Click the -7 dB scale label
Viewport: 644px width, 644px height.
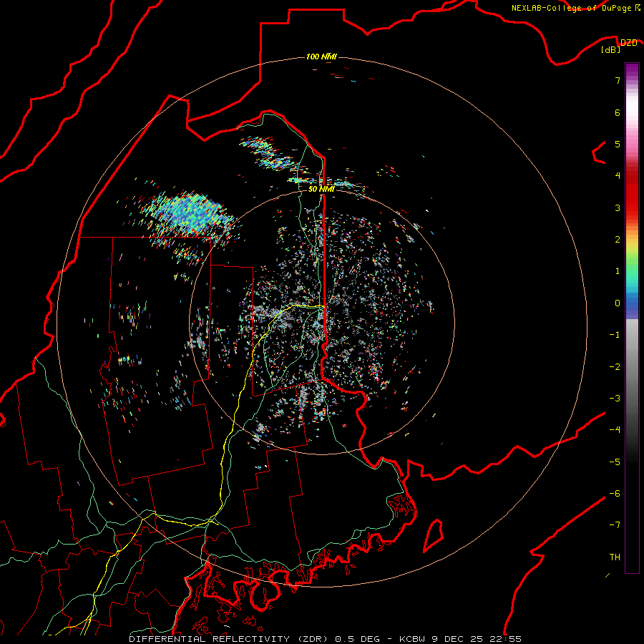(615, 525)
